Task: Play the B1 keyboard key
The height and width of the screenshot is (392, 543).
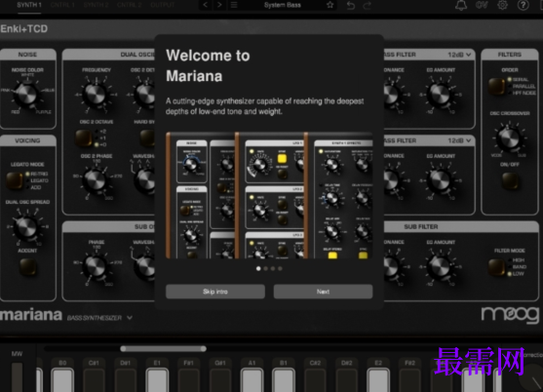Action: [284, 380]
